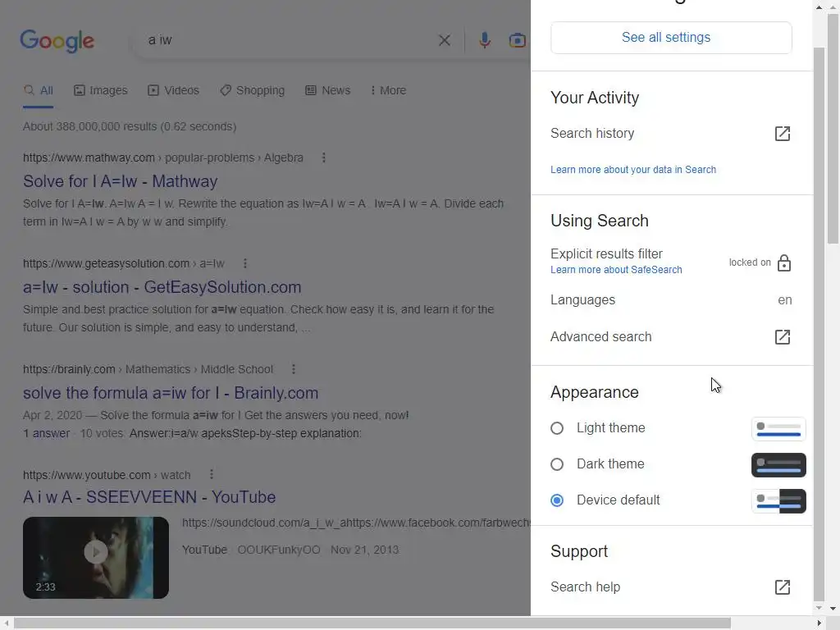Select the Dark theme radio button
The width and height of the screenshot is (840, 630).
pos(557,464)
